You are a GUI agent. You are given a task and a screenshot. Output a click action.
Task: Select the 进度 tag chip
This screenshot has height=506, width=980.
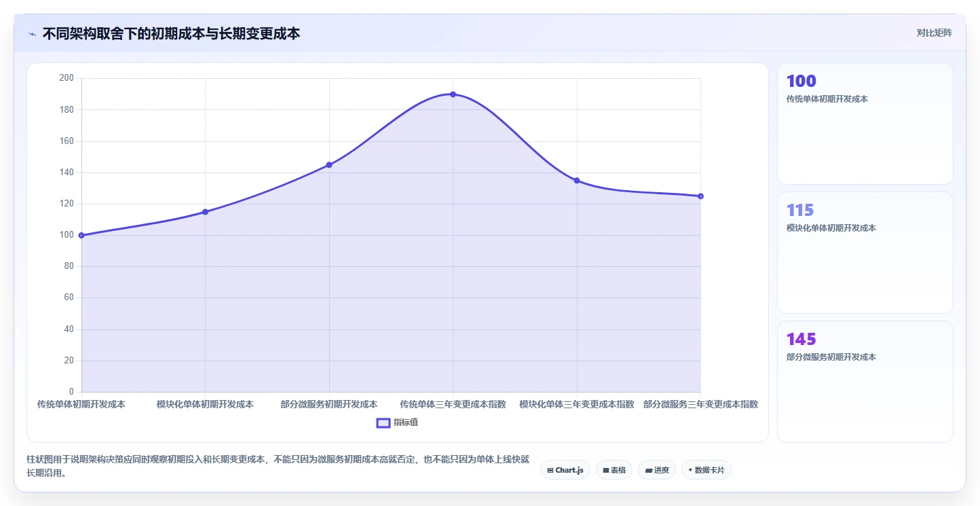pos(657,470)
